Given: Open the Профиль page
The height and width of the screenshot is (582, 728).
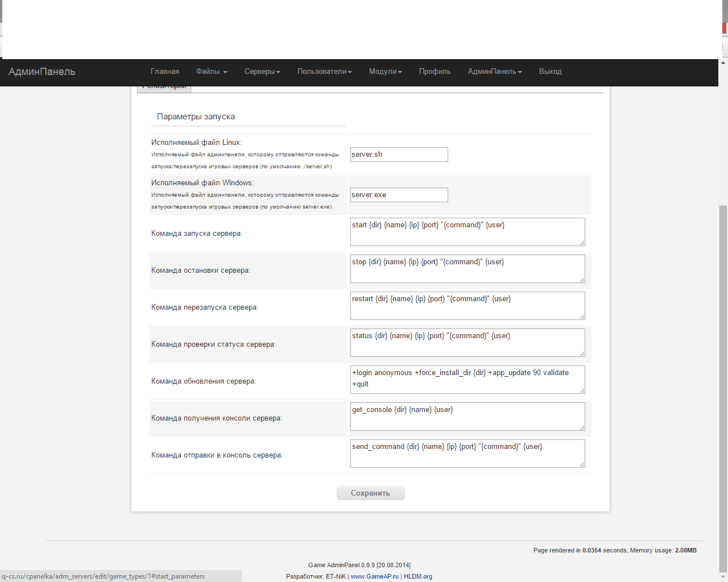Looking at the screenshot, I should pos(435,72).
